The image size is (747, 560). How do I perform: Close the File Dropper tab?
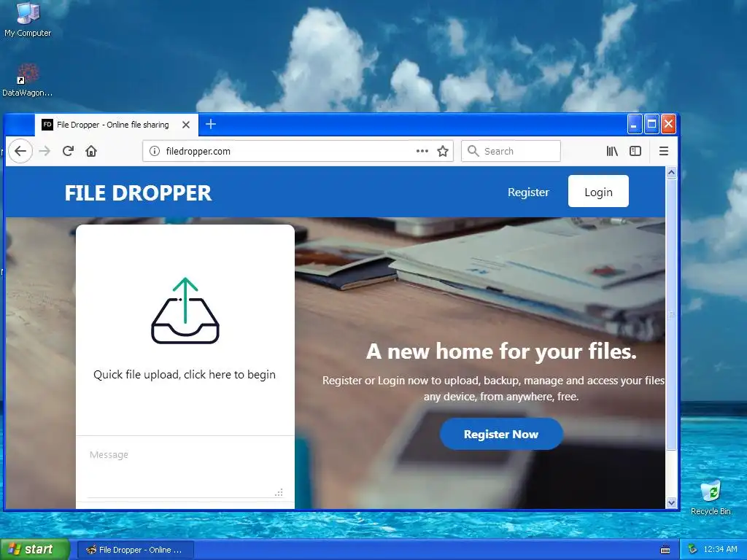[186, 125]
